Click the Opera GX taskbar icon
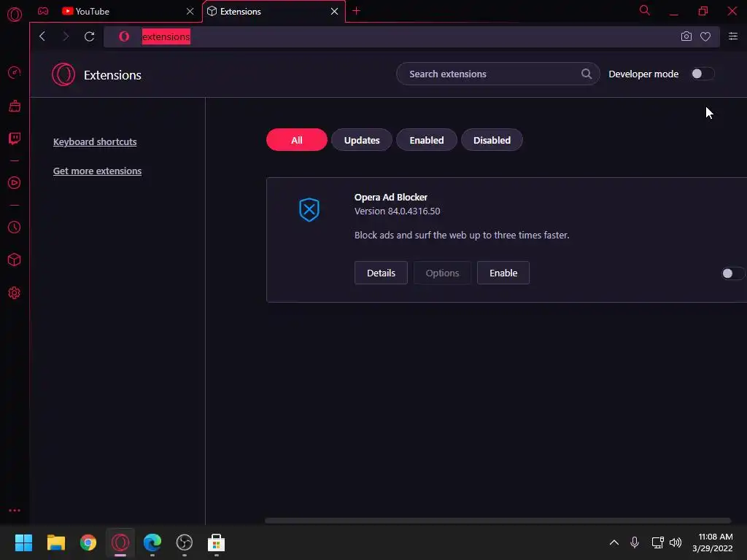Screen dimensions: 747x560 coord(120,542)
